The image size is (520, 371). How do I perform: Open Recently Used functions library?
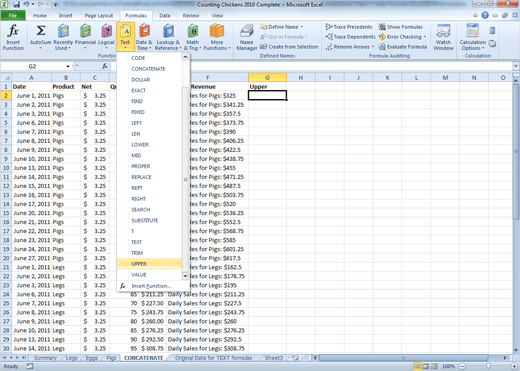[x=63, y=37]
